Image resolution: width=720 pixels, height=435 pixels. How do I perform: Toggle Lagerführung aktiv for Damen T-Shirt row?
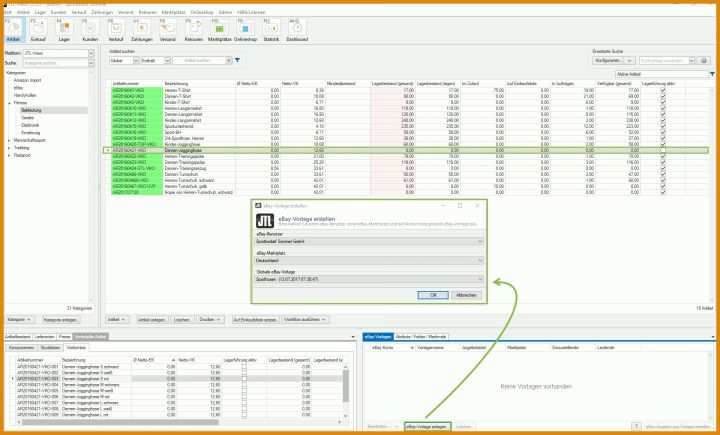click(663, 96)
